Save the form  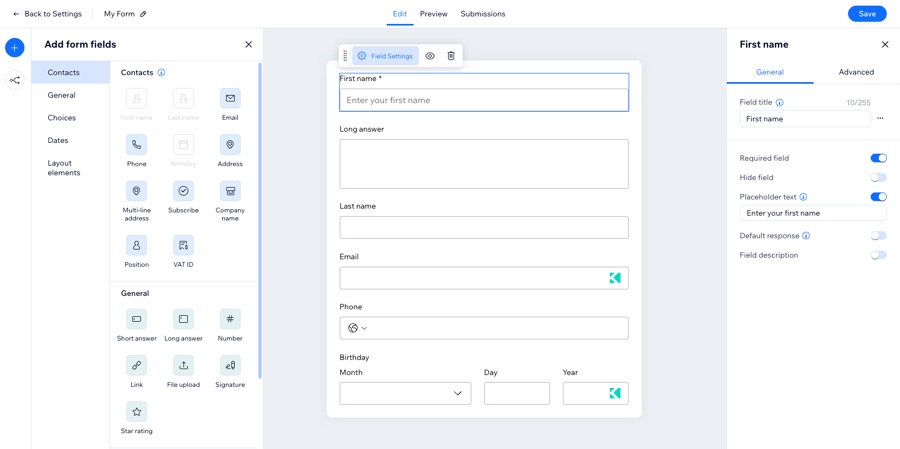[867, 14]
